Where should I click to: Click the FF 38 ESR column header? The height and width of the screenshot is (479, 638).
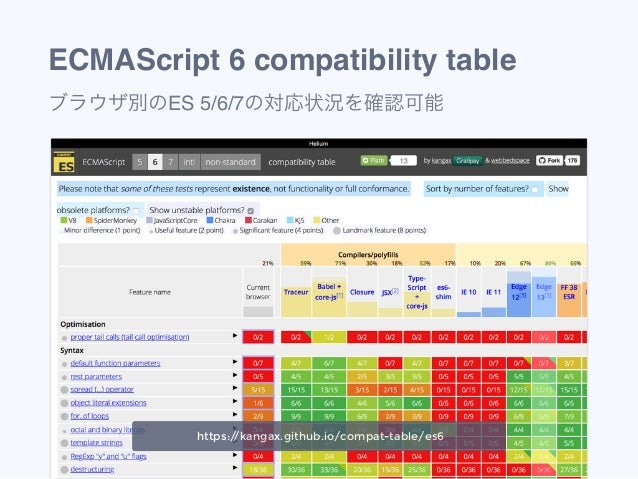click(569, 292)
